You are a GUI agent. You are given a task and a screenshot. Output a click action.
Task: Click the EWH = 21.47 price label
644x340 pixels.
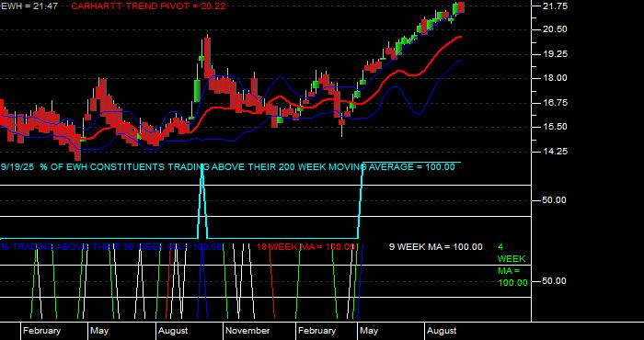click(x=29, y=6)
